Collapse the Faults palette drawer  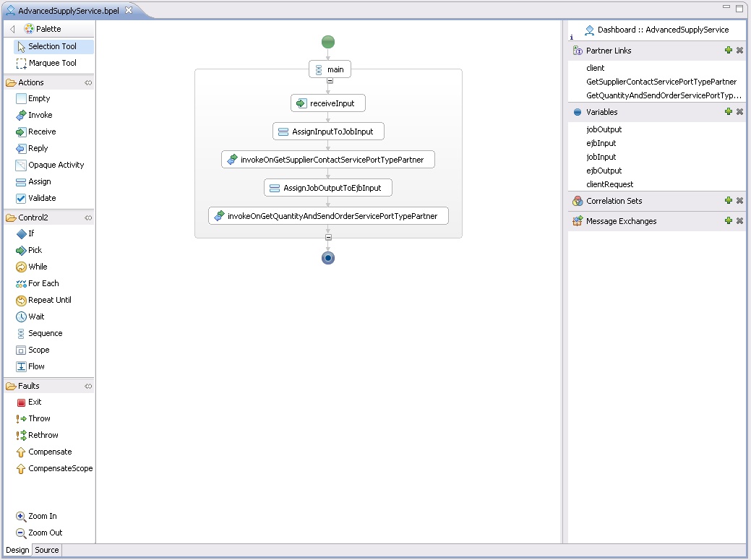88,386
